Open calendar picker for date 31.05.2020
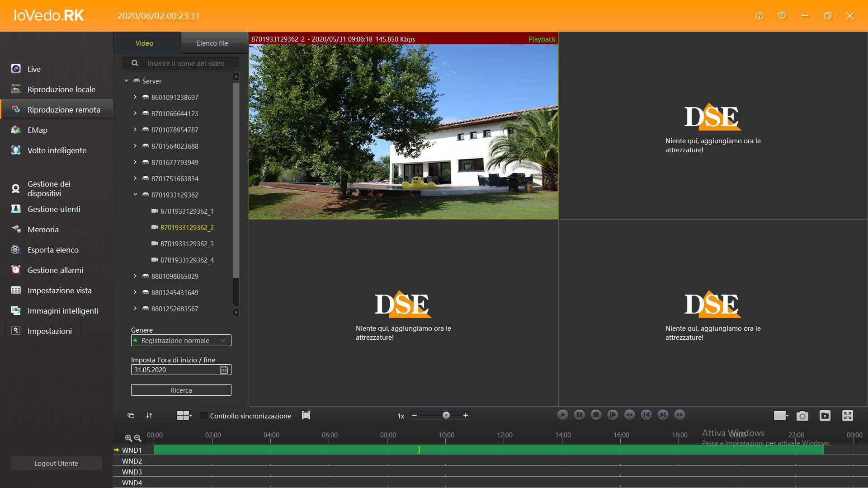This screenshot has width=868, height=488. point(224,370)
